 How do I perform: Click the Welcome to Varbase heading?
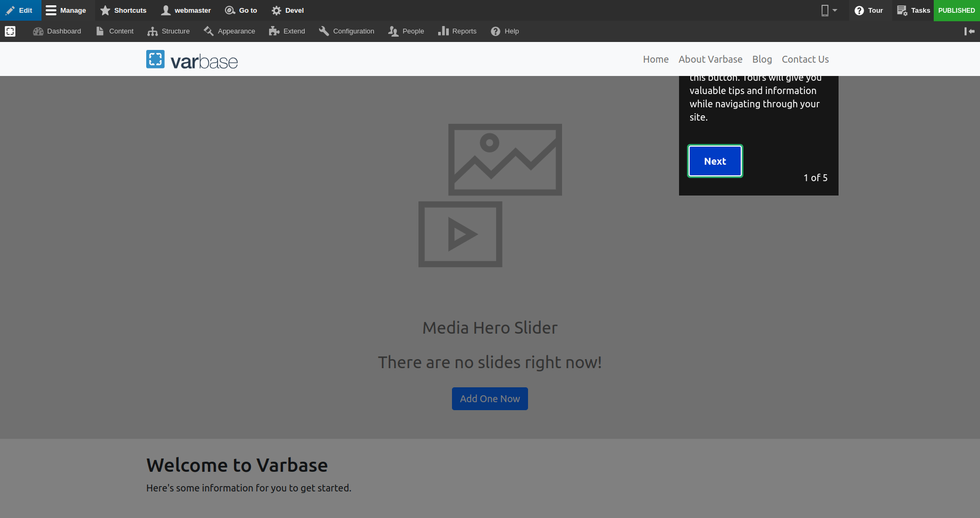click(237, 465)
